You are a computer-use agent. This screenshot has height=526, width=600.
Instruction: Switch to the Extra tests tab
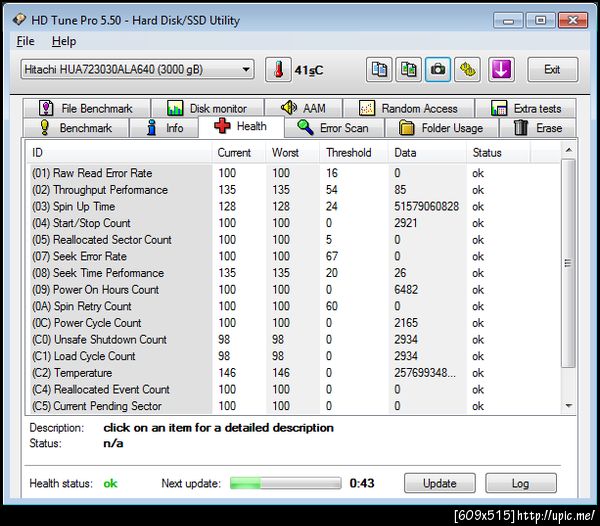[525, 108]
